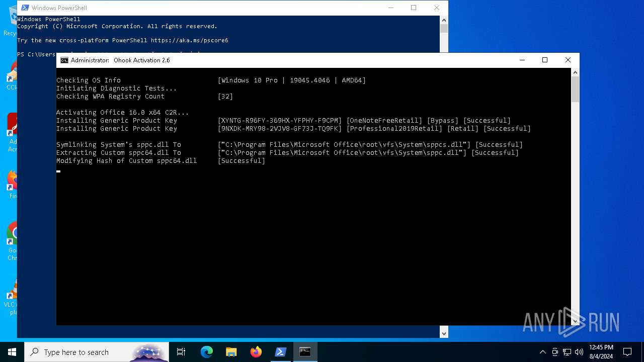Viewport: 644px width, 362px height.
Task: Click the Professional2019Retail product key text
Action: 280,129
